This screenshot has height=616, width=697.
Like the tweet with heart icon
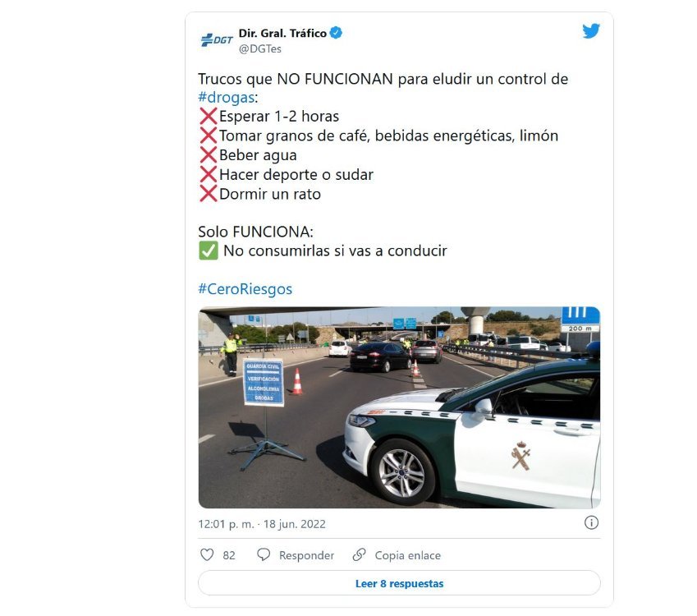click(x=207, y=554)
